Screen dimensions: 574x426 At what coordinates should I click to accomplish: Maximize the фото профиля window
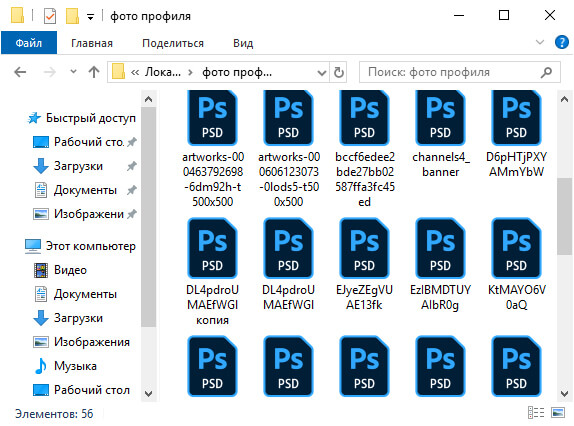point(504,15)
